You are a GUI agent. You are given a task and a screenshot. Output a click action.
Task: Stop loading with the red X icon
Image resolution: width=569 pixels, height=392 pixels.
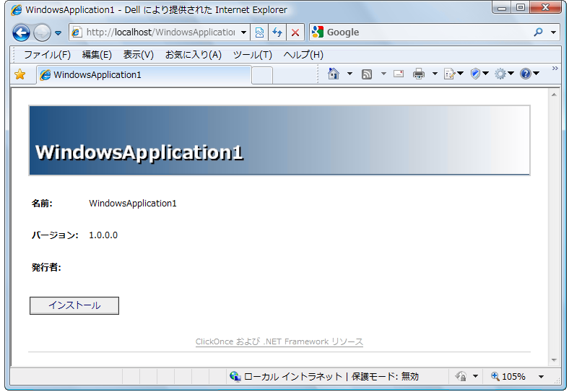tap(295, 32)
